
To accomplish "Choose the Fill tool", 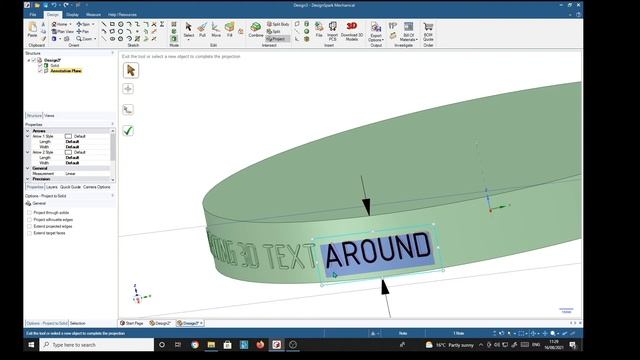I will coord(229,30).
